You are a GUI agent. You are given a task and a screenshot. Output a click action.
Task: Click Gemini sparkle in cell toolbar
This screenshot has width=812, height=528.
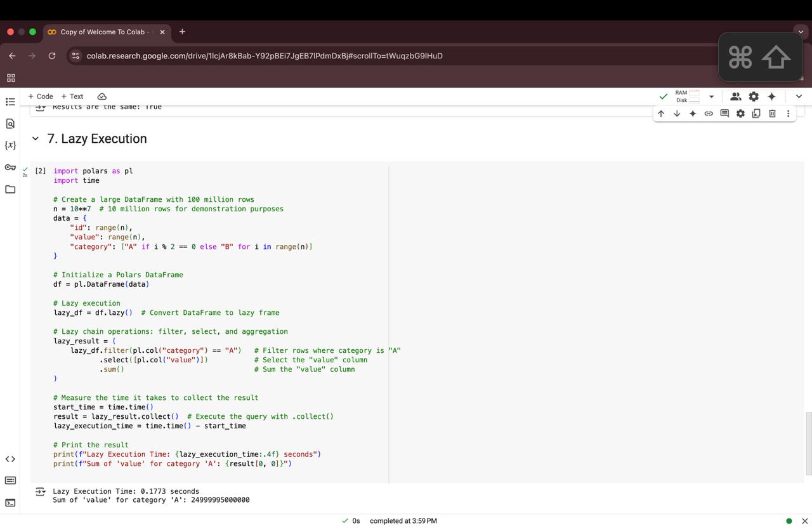tap(693, 114)
